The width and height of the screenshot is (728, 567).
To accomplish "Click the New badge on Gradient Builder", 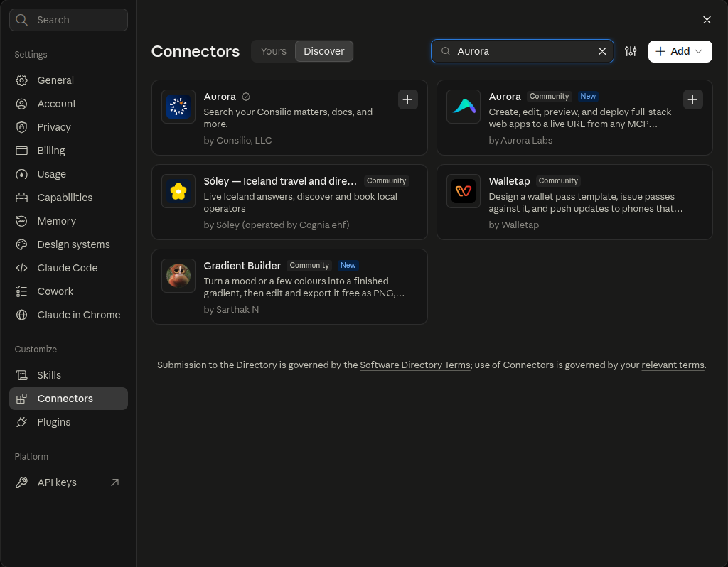I will pyautogui.click(x=348, y=265).
